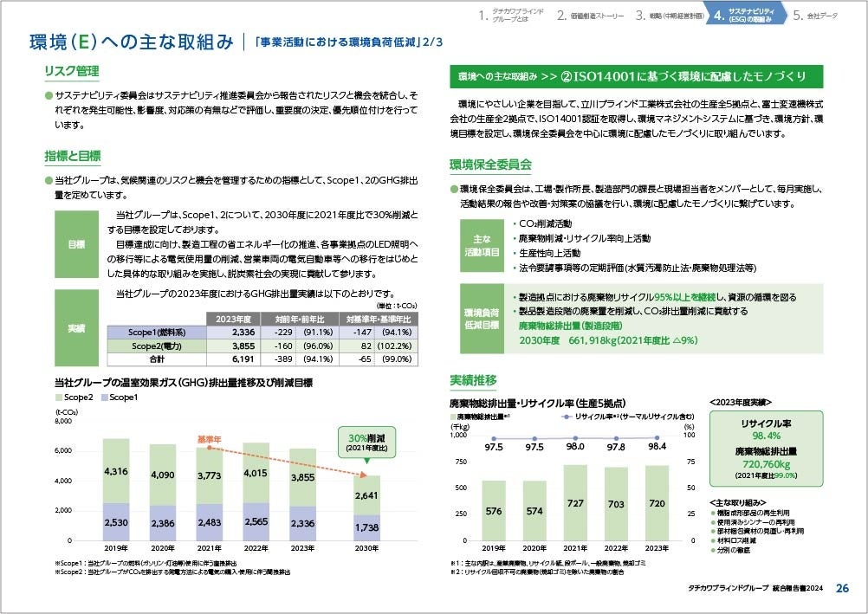Open section 3 戦略(中期経営計画) tab
The width and height of the screenshot is (868, 614).
(670, 16)
